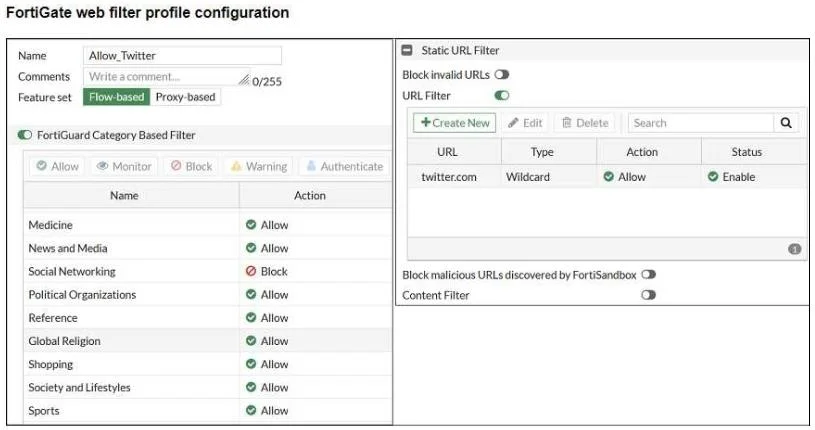Screen dimensions: 815x430
Task: Toggle FortiGuard Category Based Filter switch
Action: (24, 135)
